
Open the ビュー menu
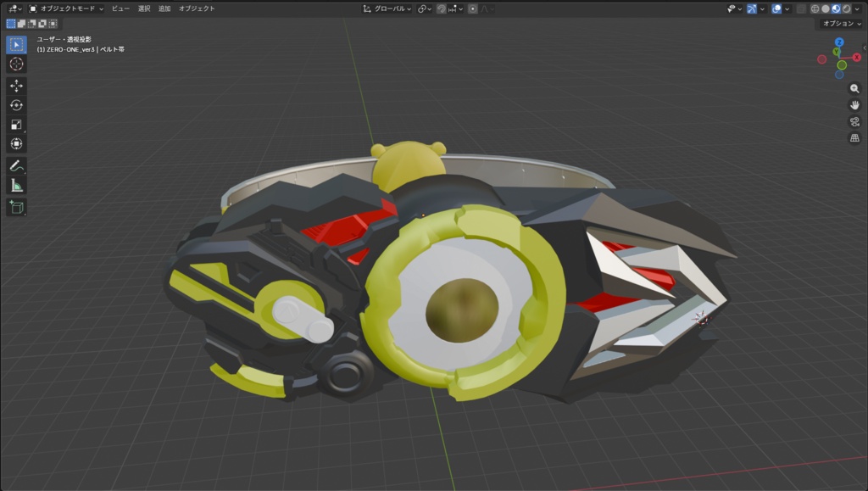pyautogui.click(x=120, y=8)
